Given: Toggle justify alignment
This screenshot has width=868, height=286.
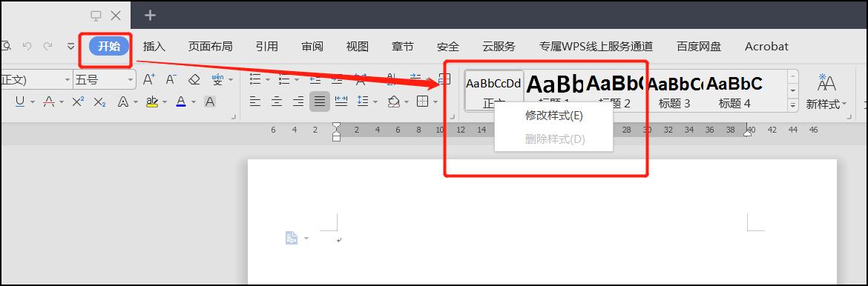Looking at the screenshot, I should 320,102.
